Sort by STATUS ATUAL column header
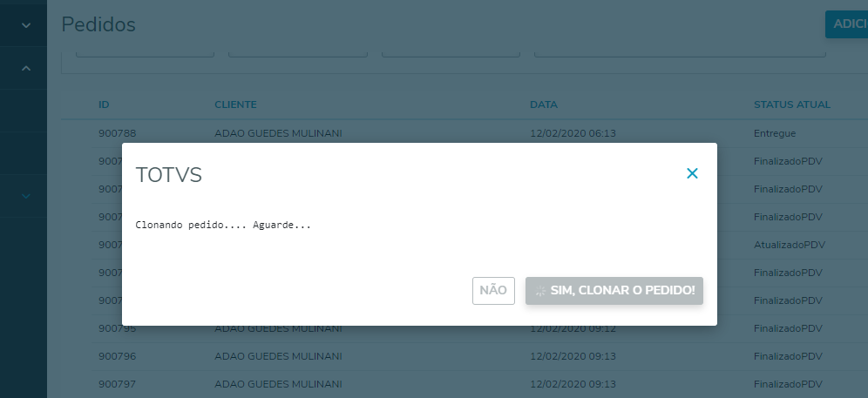 (792, 105)
